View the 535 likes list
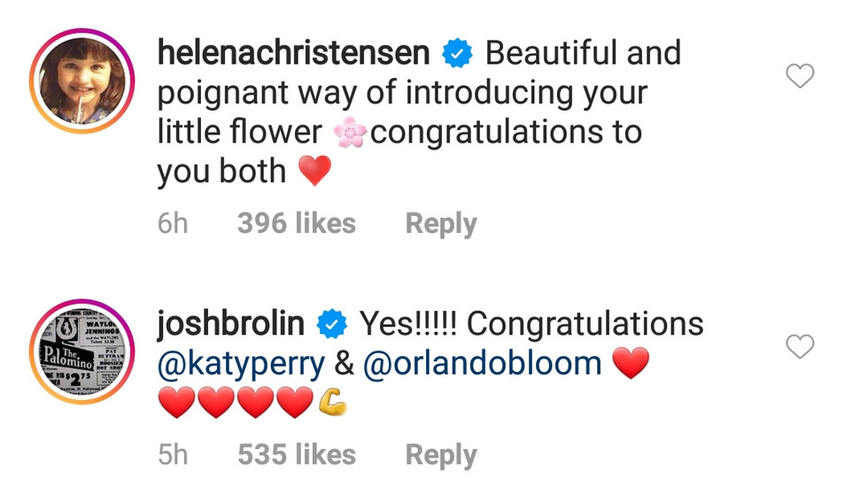Viewport: 868px width, 502px height. [296, 455]
